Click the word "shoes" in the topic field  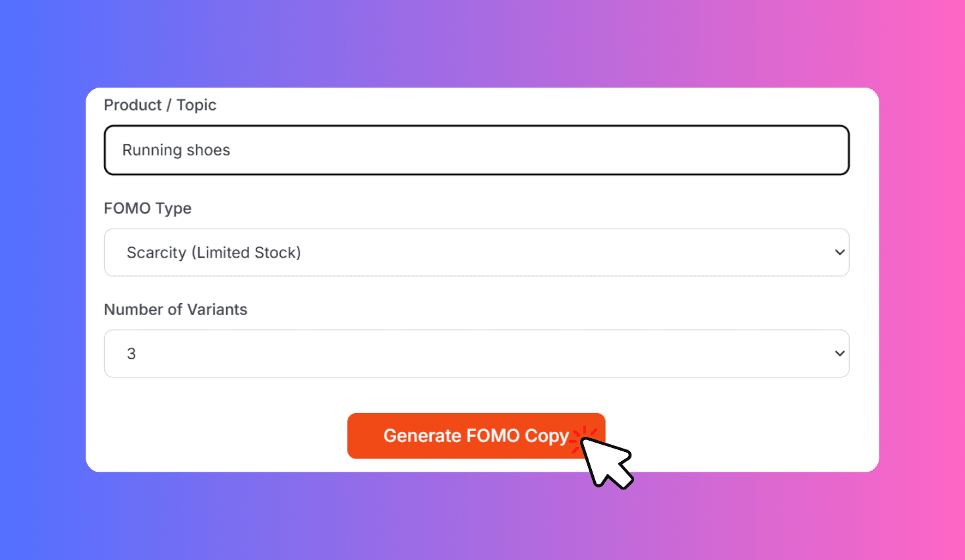[208, 150]
